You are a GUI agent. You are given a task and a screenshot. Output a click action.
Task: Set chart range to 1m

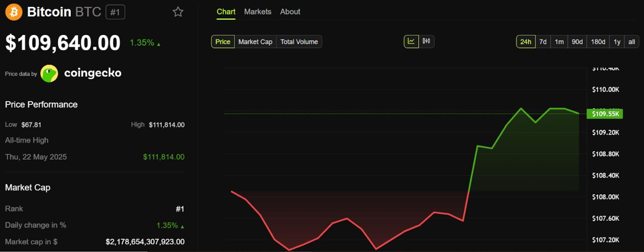pyautogui.click(x=559, y=41)
